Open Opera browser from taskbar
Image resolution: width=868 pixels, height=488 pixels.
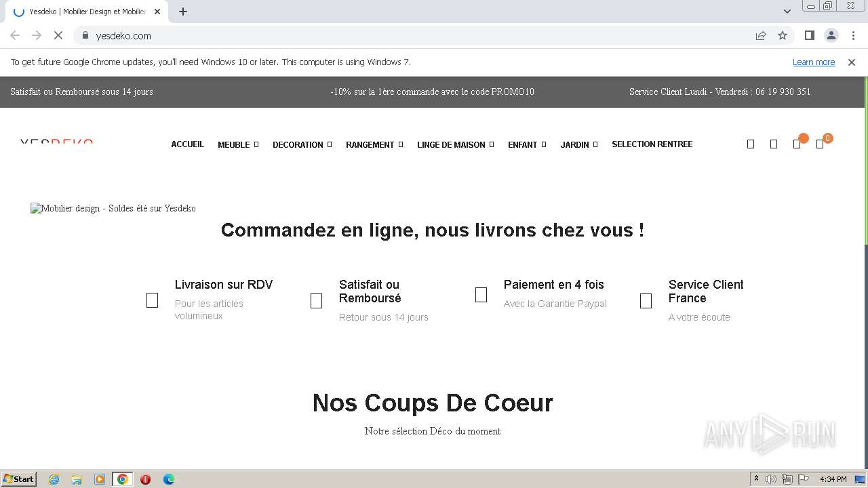pos(145,479)
